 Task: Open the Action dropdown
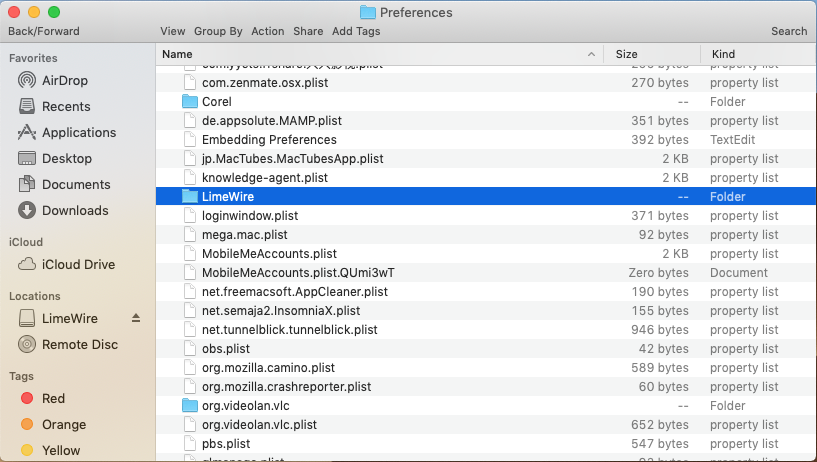coord(268,31)
